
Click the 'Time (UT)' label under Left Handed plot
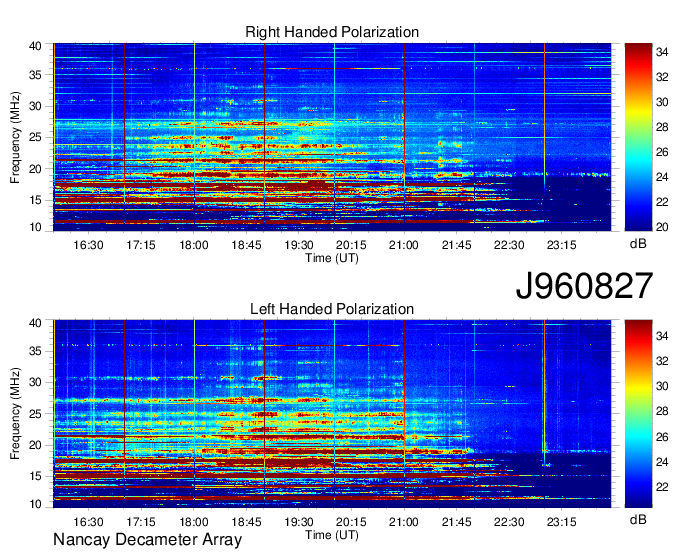[x=332, y=535]
